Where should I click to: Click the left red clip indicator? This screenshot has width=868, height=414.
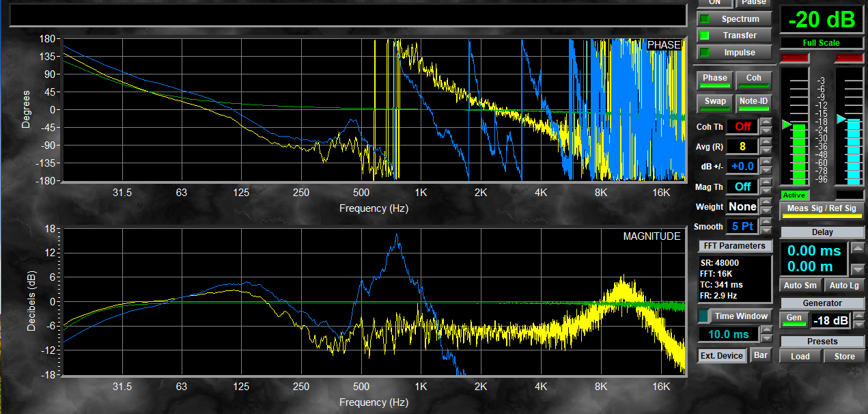[x=794, y=58]
